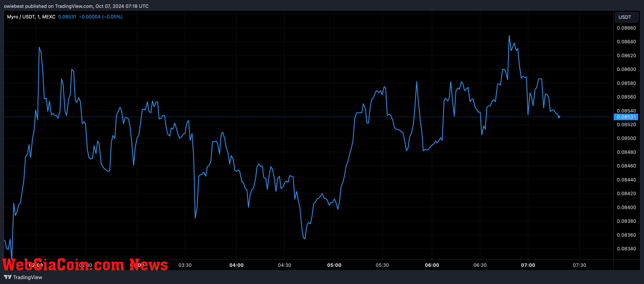Click the 06:30 time axis label
644x284 pixels.
click(480, 265)
